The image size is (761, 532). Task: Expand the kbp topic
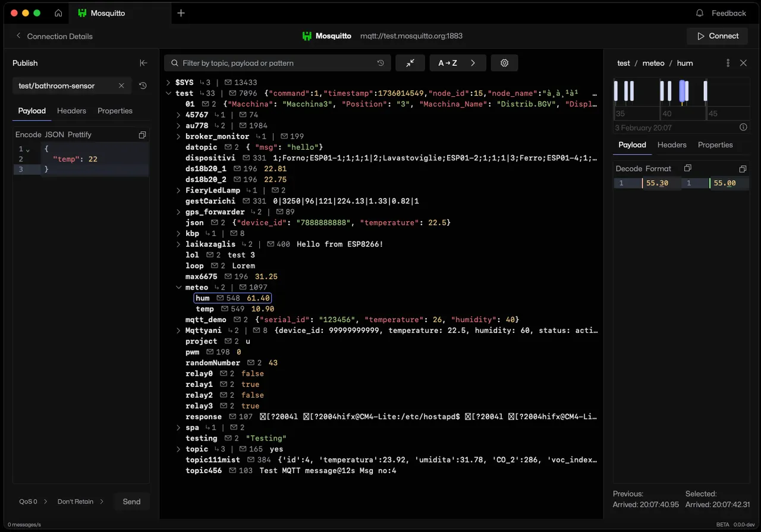(x=178, y=234)
